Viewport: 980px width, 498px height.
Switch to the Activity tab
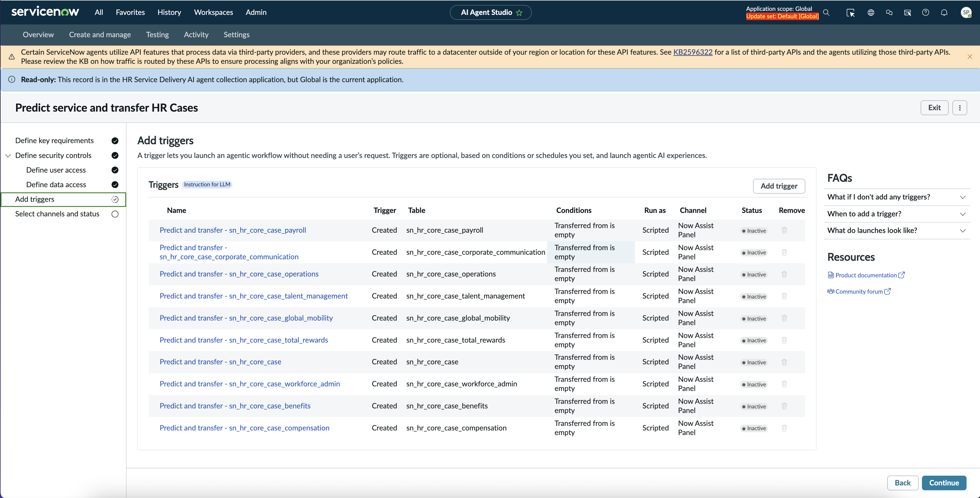[196, 35]
